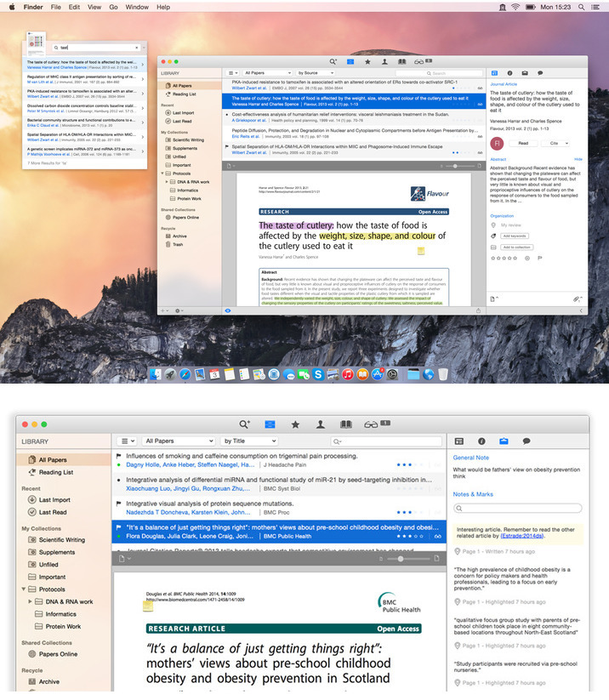This screenshot has width=609, height=700.
Task: Click the paperclip icon at the inspector's bottom right
Action: [x=576, y=299]
